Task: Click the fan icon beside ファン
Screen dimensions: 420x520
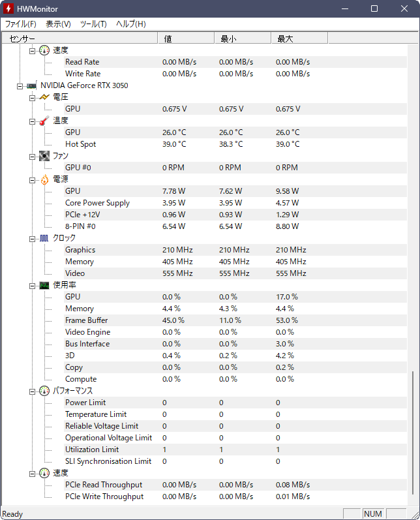Action: [44, 156]
